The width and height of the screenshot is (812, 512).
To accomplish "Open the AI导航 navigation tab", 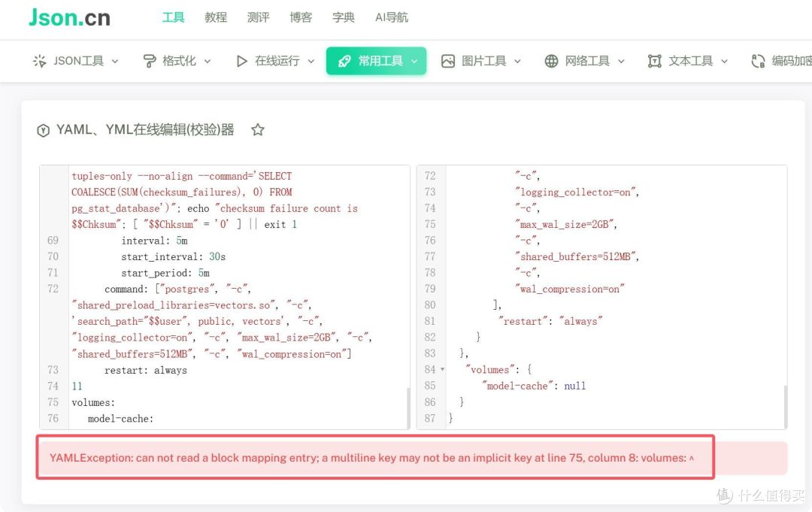I will click(392, 17).
